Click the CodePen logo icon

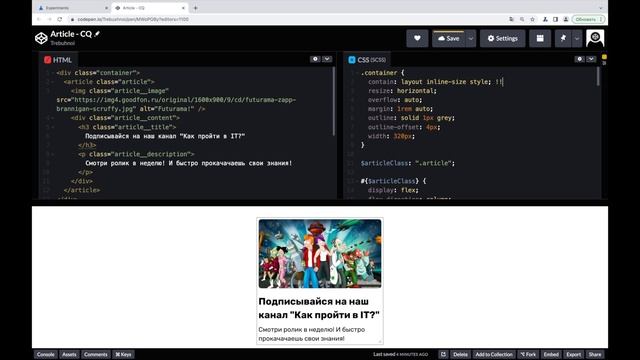tap(41, 38)
